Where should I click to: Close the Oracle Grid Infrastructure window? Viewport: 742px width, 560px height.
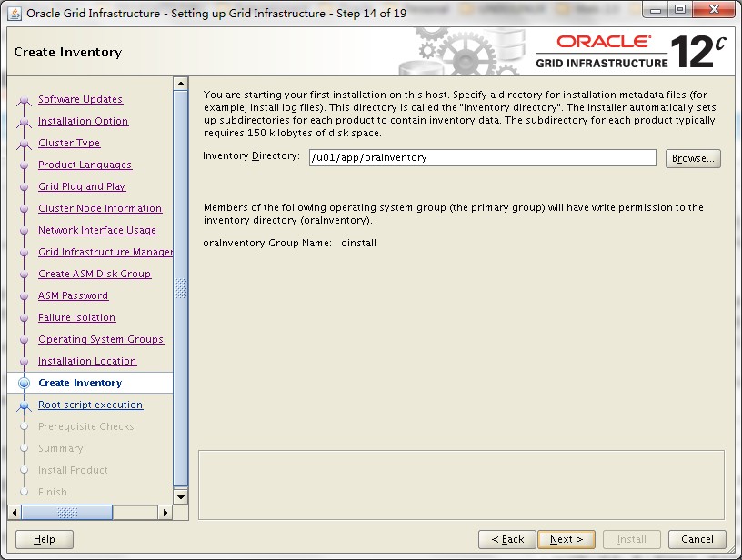715,10
